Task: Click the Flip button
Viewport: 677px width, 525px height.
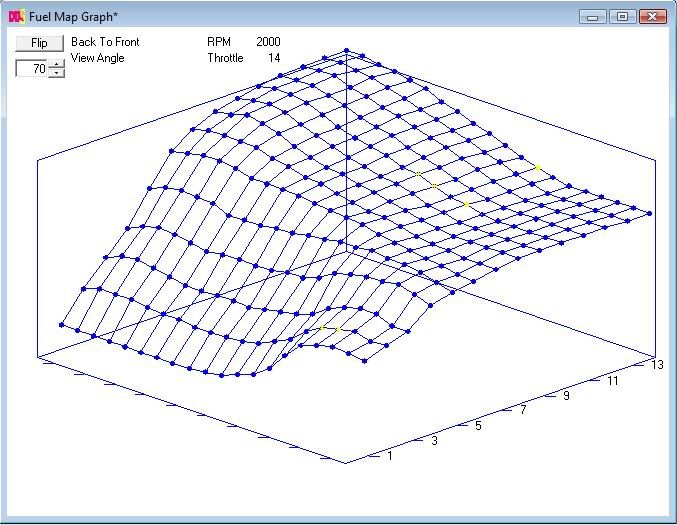Action: 39,43
